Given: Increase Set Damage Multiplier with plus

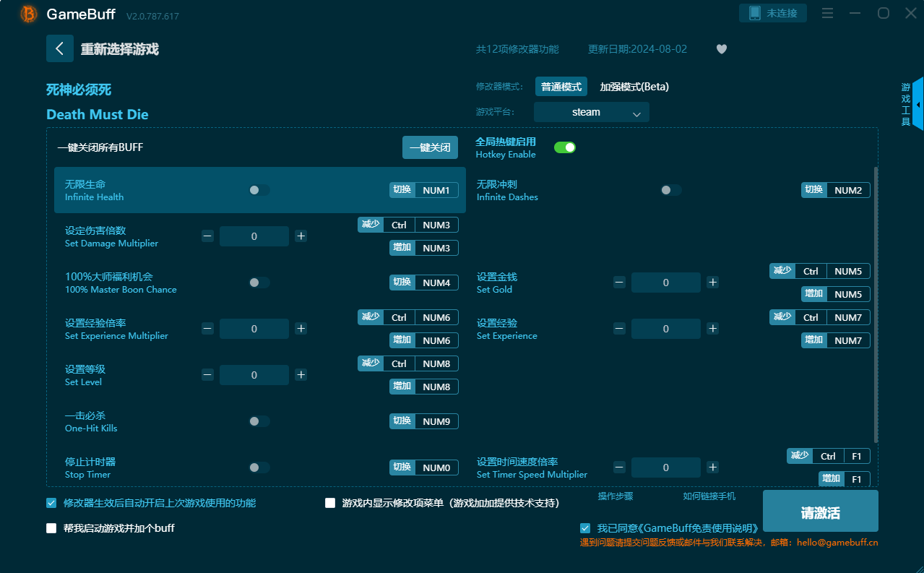Looking at the screenshot, I should click(x=301, y=236).
